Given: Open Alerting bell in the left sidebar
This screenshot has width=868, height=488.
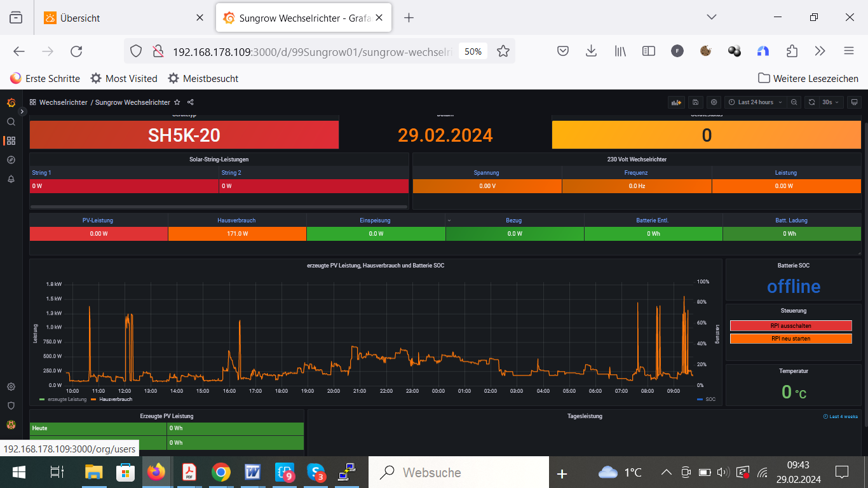Looking at the screenshot, I should click(x=11, y=179).
